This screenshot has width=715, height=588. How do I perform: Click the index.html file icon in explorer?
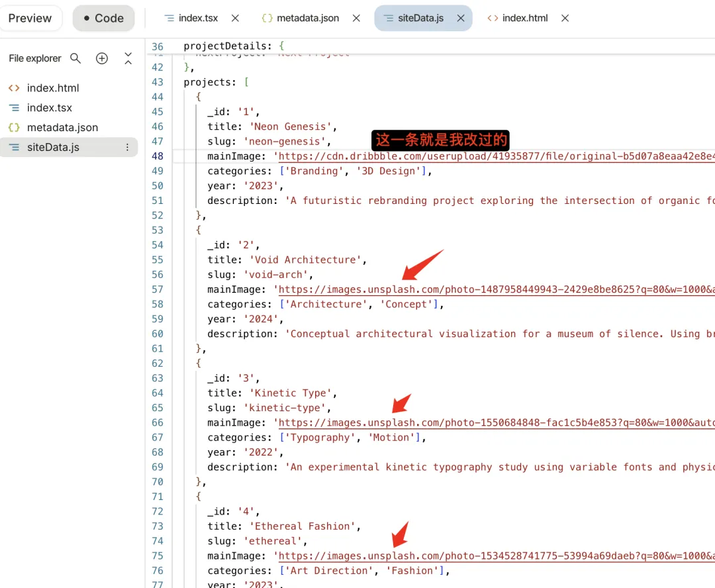[14, 88]
